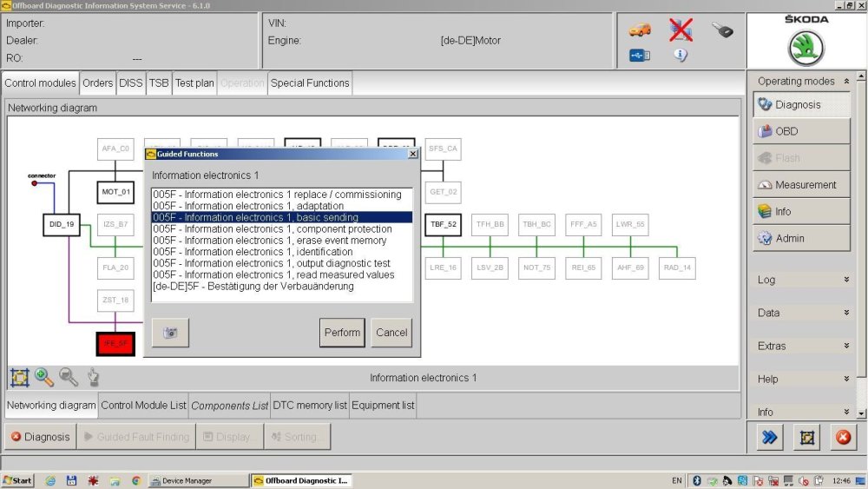Expand the Log section
This screenshot has height=489, width=868.
[x=846, y=280]
